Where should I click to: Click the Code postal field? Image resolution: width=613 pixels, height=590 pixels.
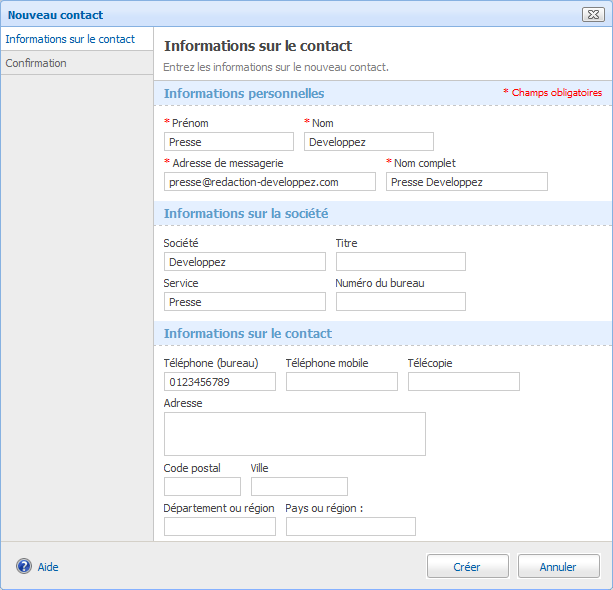click(x=202, y=487)
